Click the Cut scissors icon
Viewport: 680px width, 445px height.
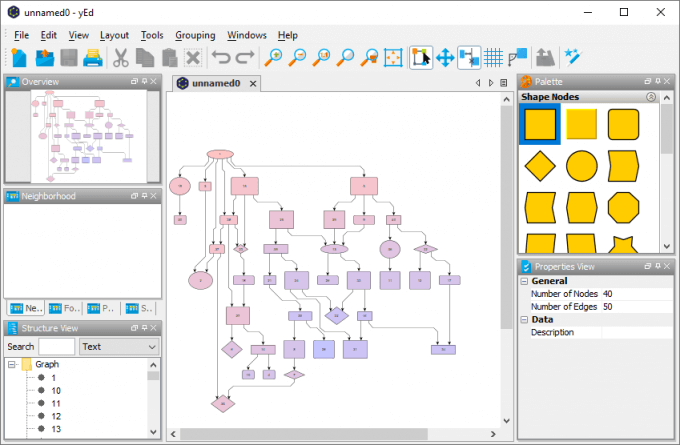coord(121,57)
